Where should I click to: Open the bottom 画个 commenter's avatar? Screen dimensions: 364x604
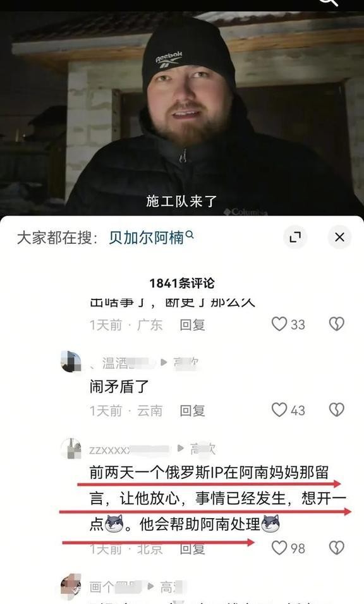tap(71, 586)
